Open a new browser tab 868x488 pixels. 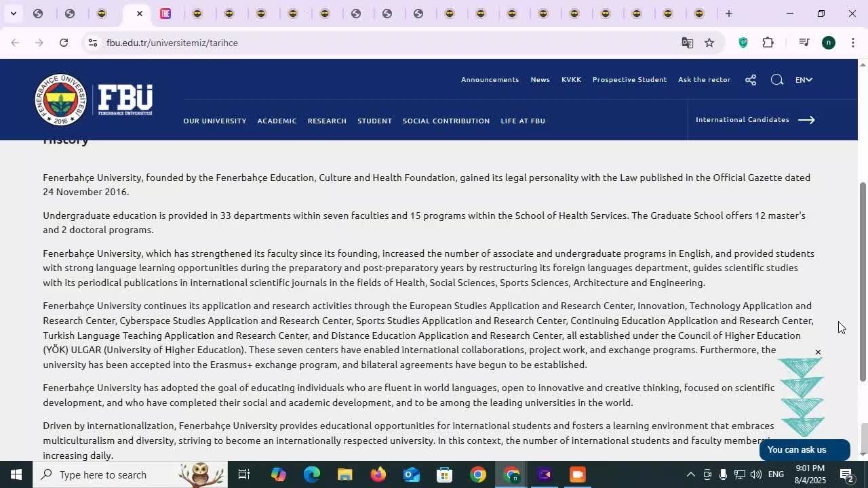coord(728,14)
